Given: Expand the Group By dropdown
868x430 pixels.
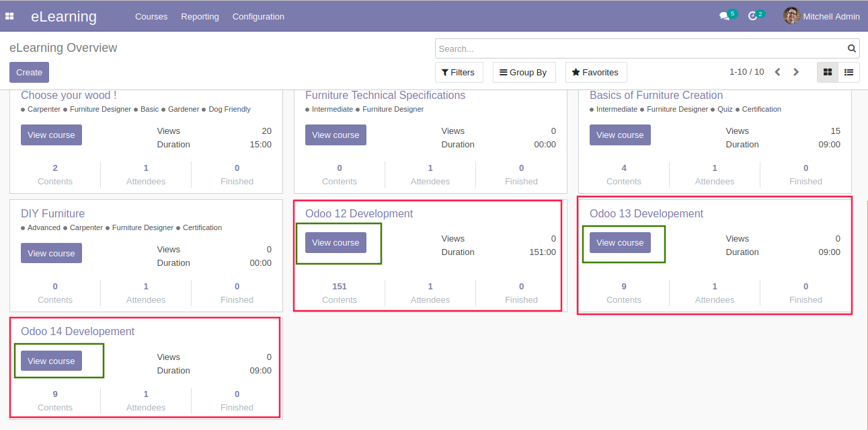Looking at the screenshot, I should click(x=524, y=72).
